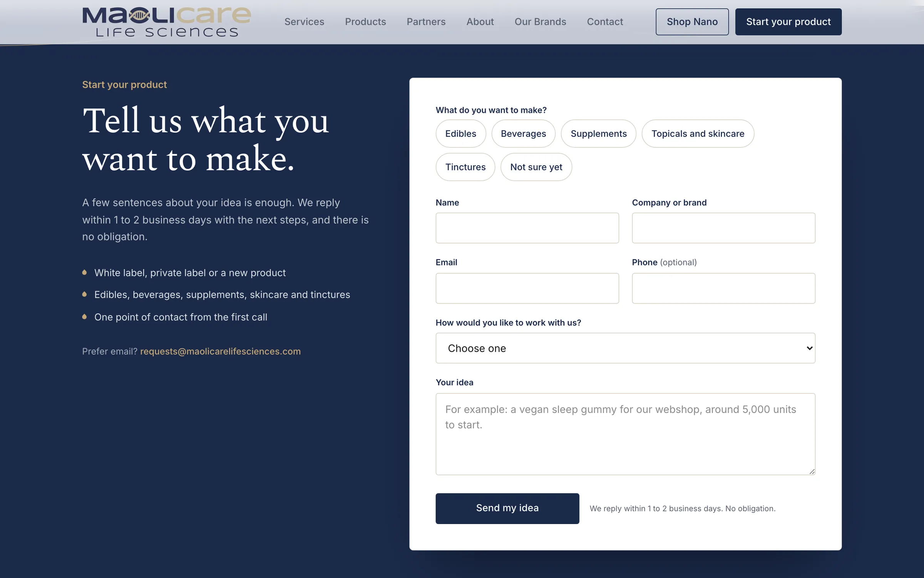This screenshot has width=924, height=578.
Task: Focus the Email input field
Action: (527, 288)
